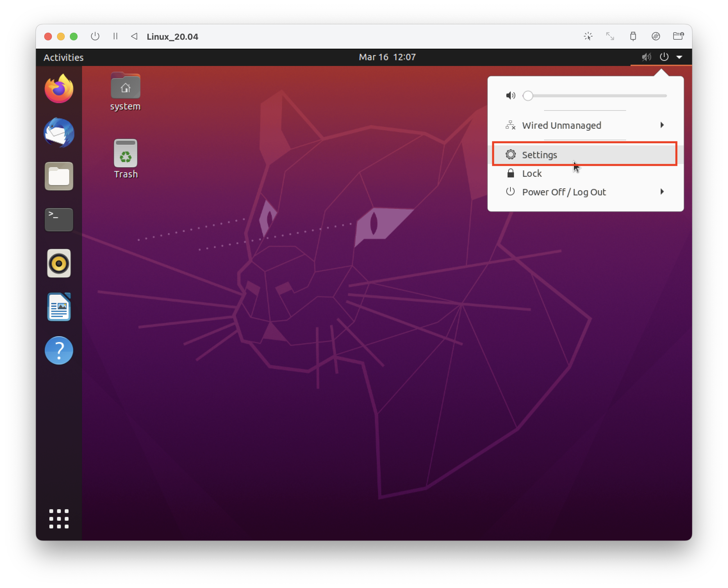Screen dimensions: 728x588
Task: Show Applications grid button
Action: pos(59,519)
